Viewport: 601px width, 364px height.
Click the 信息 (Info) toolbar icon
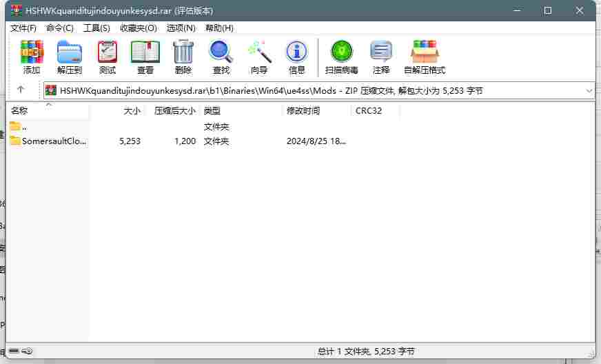coord(296,52)
